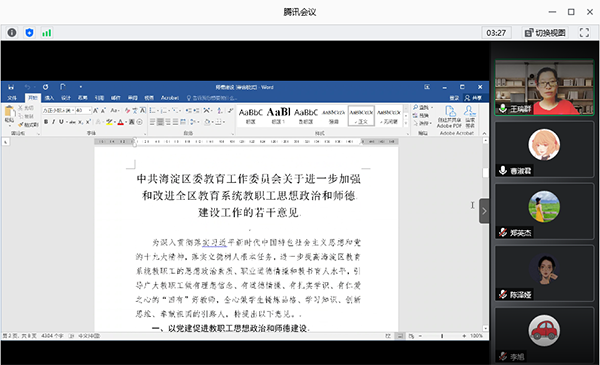Open the font size dropdown
600x365 pixels.
click(x=90, y=110)
